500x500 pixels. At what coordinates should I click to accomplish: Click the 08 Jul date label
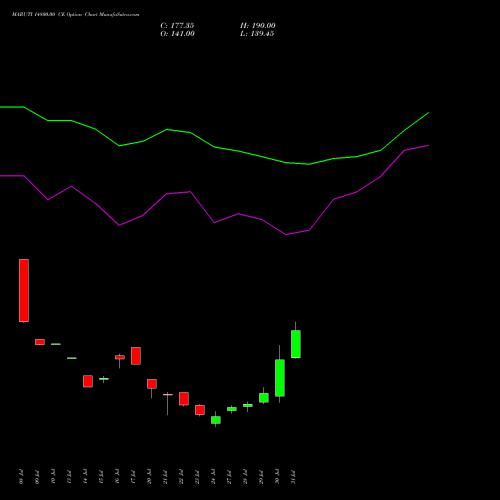point(21,477)
